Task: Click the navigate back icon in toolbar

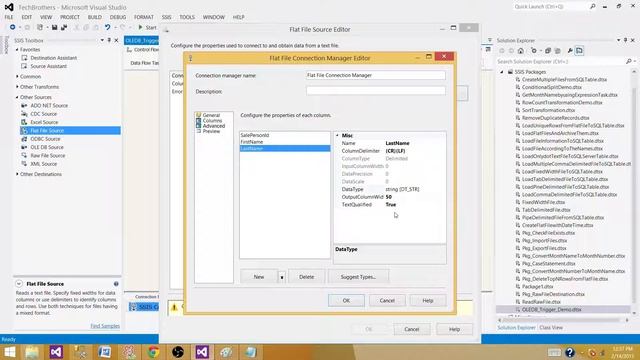Action: click(13, 27)
